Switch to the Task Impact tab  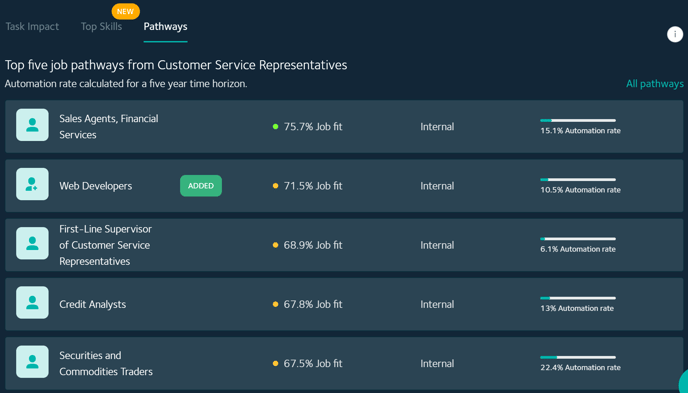coord(32,26)
